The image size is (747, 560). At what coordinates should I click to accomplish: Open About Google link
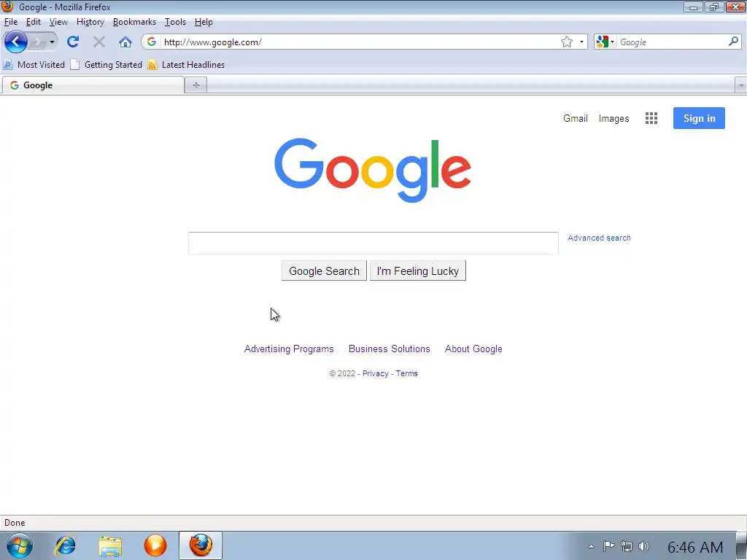473,349
